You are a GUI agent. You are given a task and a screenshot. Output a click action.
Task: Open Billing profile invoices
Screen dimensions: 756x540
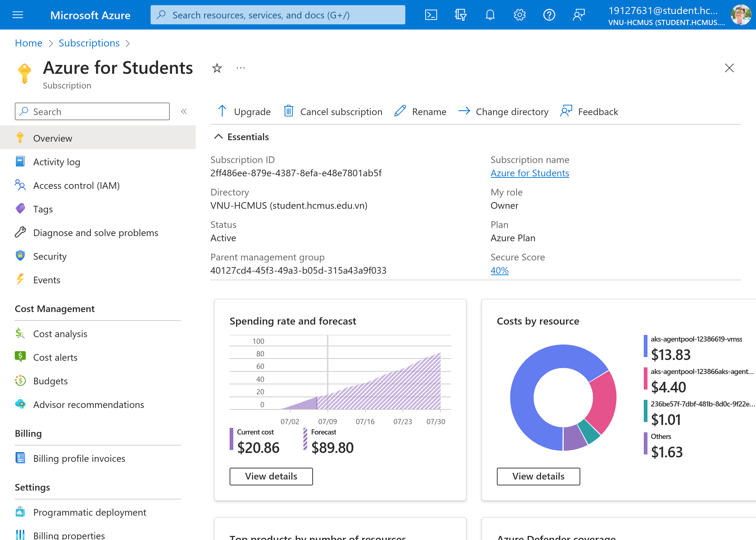click(98, 458)
